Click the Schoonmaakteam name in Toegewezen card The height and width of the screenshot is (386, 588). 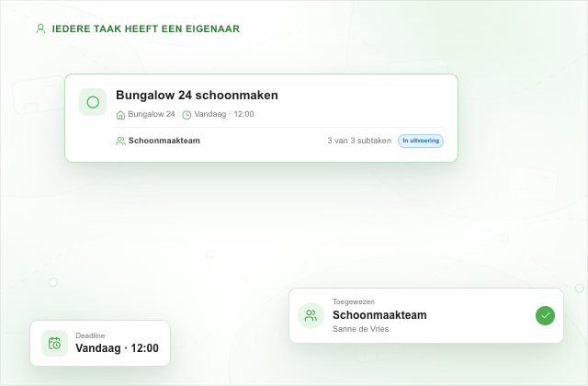(x=379, y=315)
